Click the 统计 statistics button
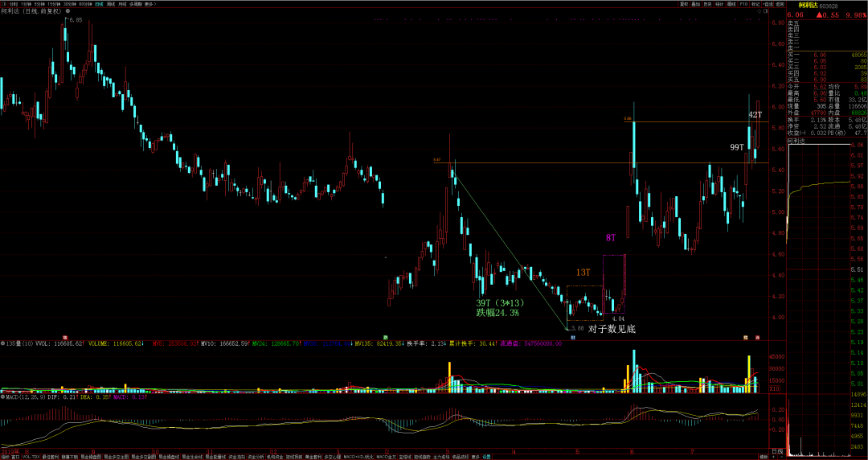Viewport: 868px width, 460px height. 719,4
